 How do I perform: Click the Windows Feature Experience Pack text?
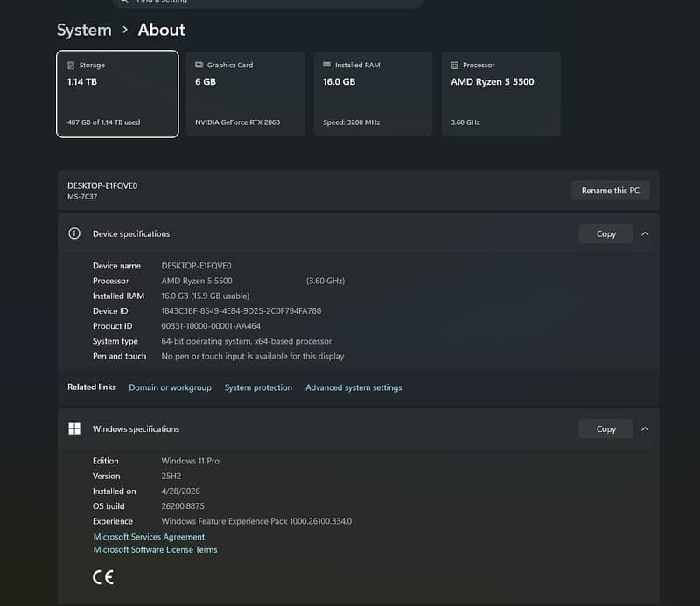coord(256,521)
